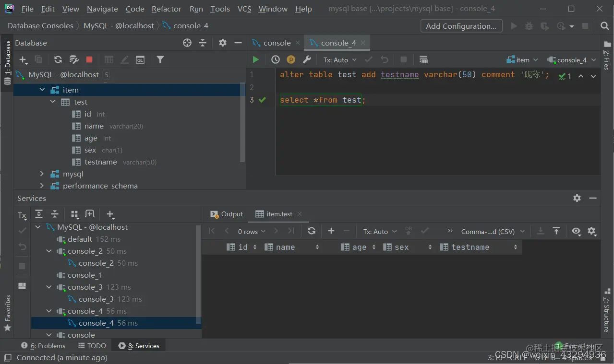
Task: Click the New (+) icon in Database panel
Action: [23, 59]
